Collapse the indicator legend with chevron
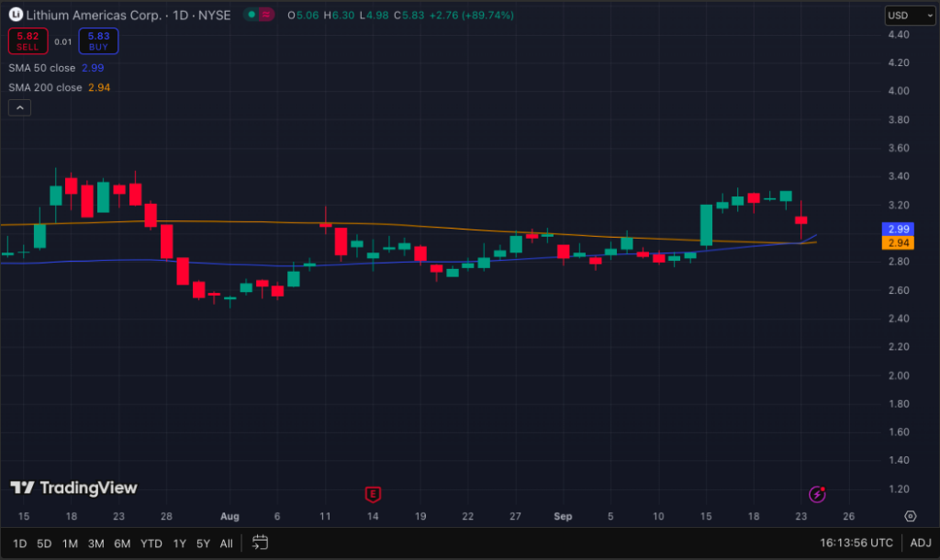The width and height of the screenshot is (940, 560). (19, 107)
